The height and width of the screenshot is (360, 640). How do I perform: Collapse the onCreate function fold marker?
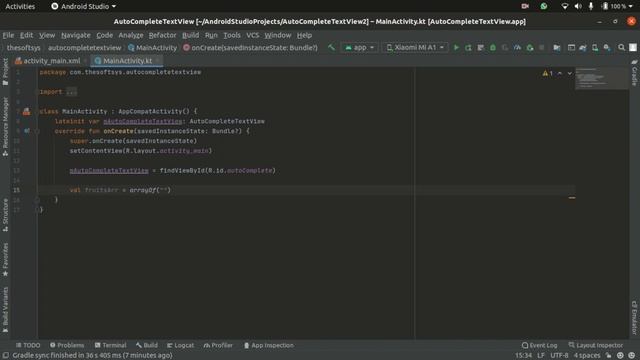37,131
